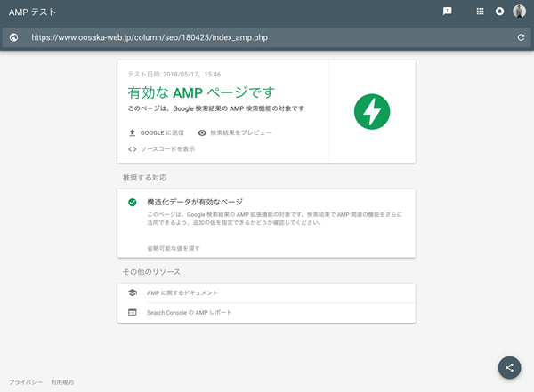Click the 有効な AMP ページです result heading

pos(201,92)
